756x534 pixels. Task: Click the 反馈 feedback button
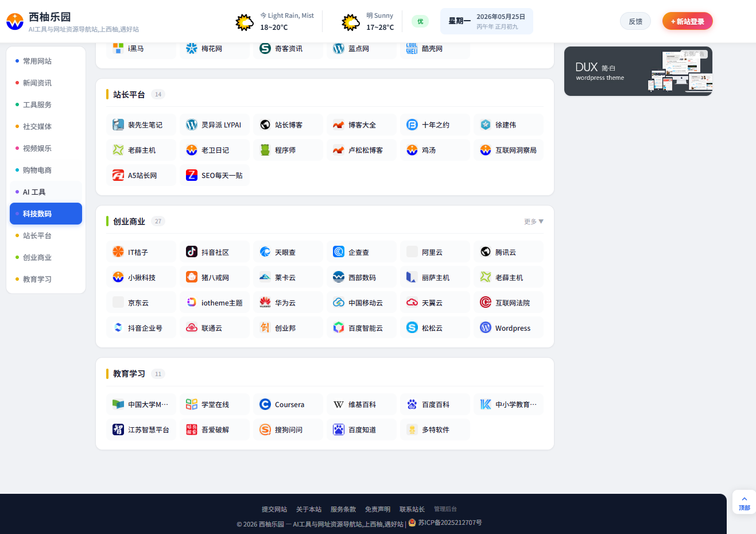coord(635,21)
